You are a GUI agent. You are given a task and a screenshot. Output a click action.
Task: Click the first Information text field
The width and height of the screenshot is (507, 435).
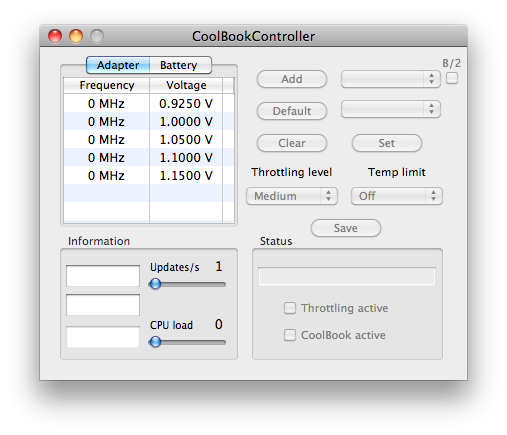[x=103, y=276]
